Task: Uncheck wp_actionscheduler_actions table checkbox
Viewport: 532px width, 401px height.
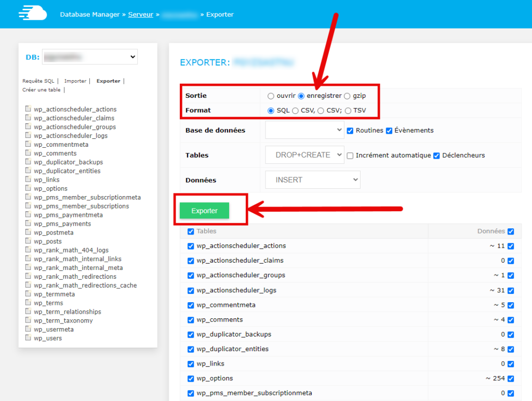Action: pyautogui.click(x=191, y=246)
